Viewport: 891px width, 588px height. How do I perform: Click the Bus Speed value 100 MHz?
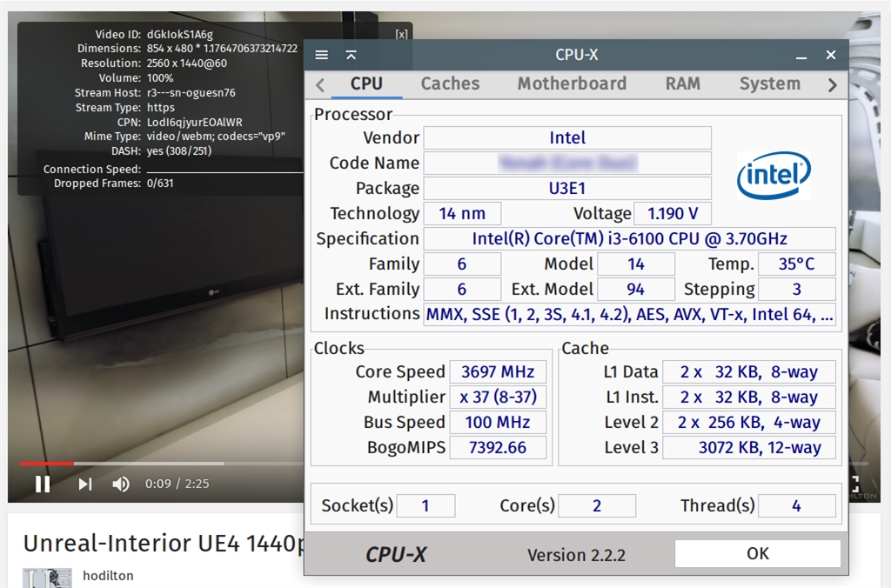coord(498,423)
